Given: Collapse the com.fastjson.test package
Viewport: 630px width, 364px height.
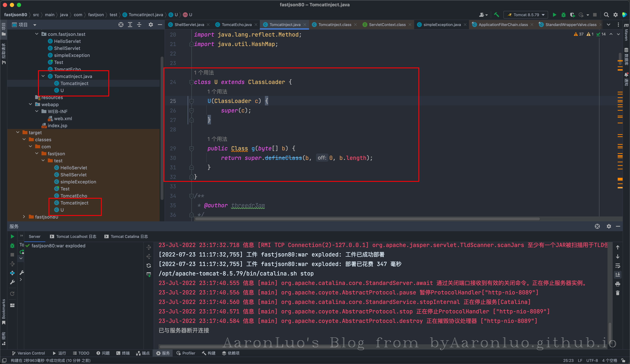Looking at the screenshot, I should tap(37, 34).
